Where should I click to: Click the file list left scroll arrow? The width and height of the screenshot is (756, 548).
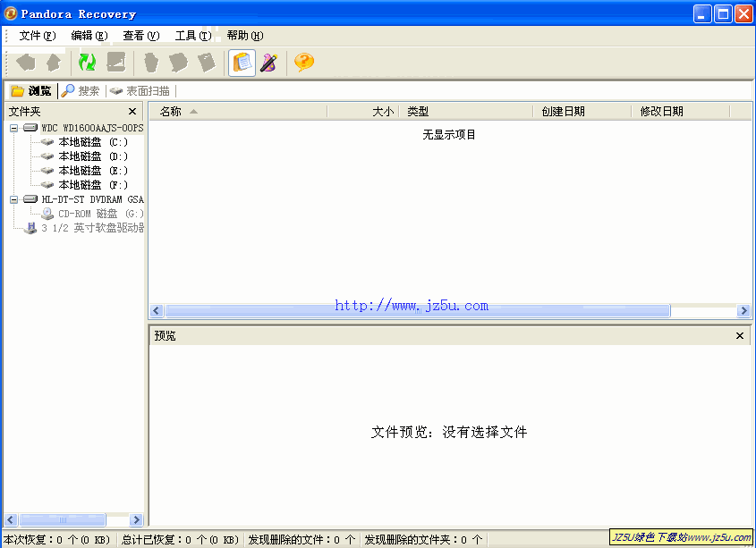click(x=156, y=311)
